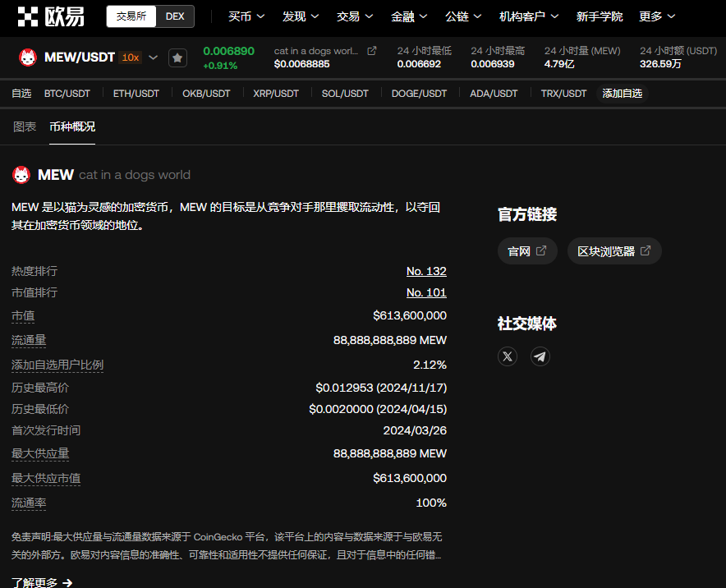Click the No. 132 popularity rank link
This screenshot has height=588, width=726.
coord(426,271)
